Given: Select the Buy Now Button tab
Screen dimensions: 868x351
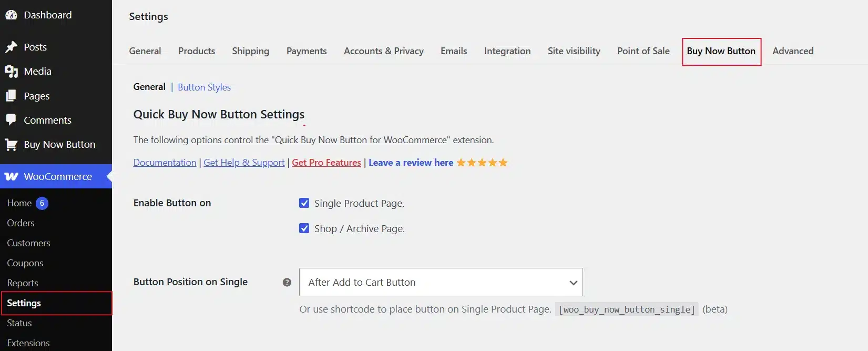Looking at the screenshot, I should (x=721, y=51).
